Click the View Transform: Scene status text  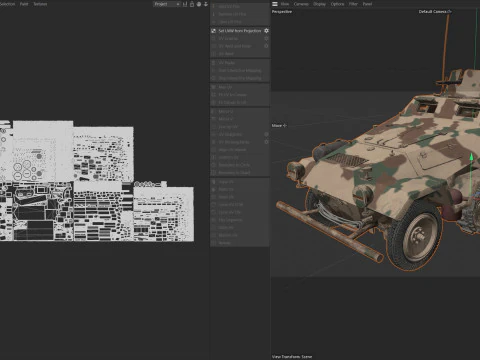292,357
